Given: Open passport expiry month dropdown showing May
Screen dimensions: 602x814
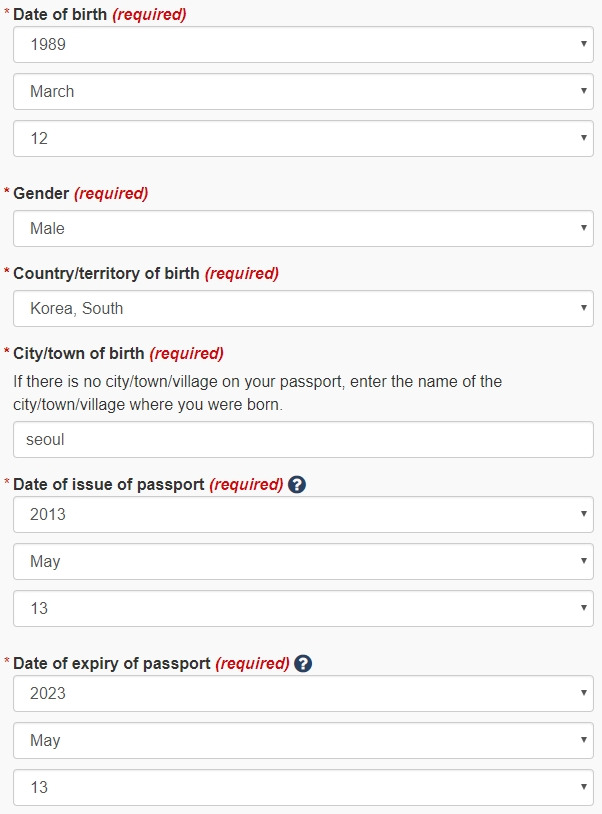Looking at the screenshot, I should [303, 740].
